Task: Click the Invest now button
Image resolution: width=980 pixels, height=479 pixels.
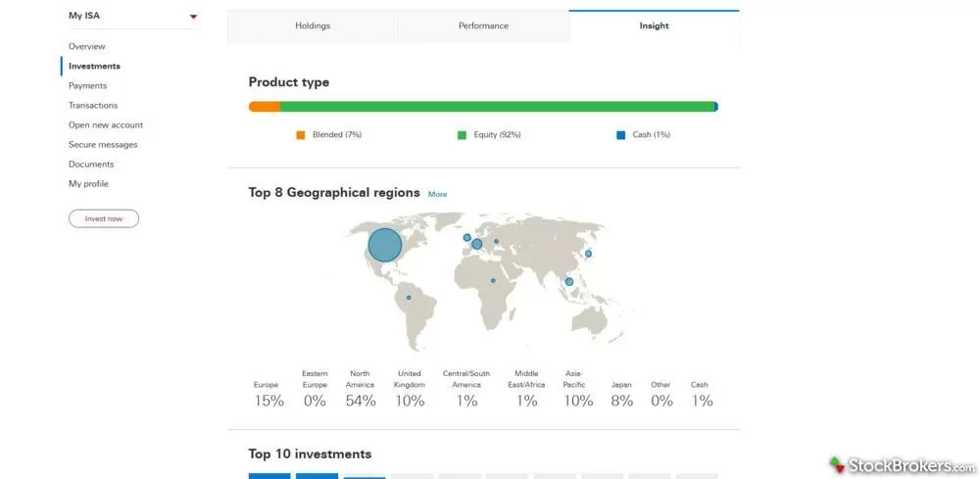Action: coord(104,218)
